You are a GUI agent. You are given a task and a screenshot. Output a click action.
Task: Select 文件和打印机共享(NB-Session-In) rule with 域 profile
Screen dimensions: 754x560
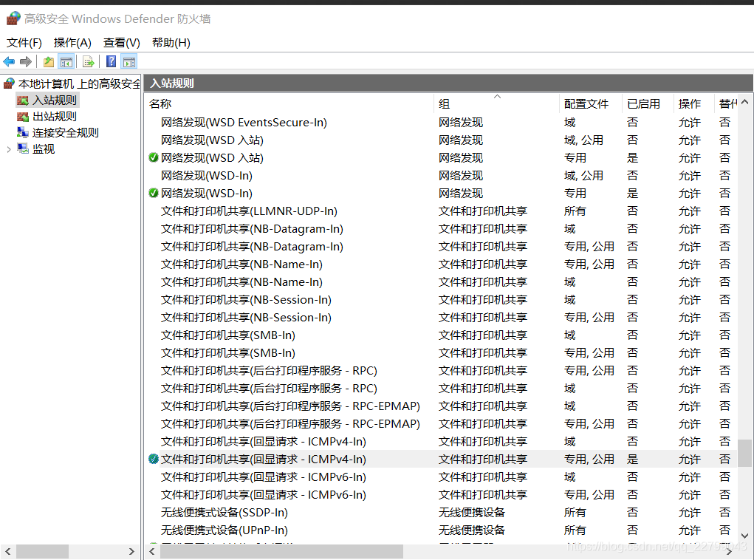(x=246, y=300)
